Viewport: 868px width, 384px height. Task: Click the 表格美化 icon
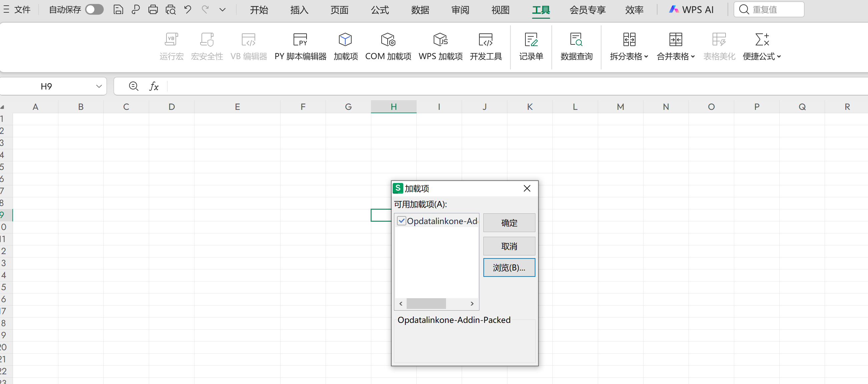point(720,45)
